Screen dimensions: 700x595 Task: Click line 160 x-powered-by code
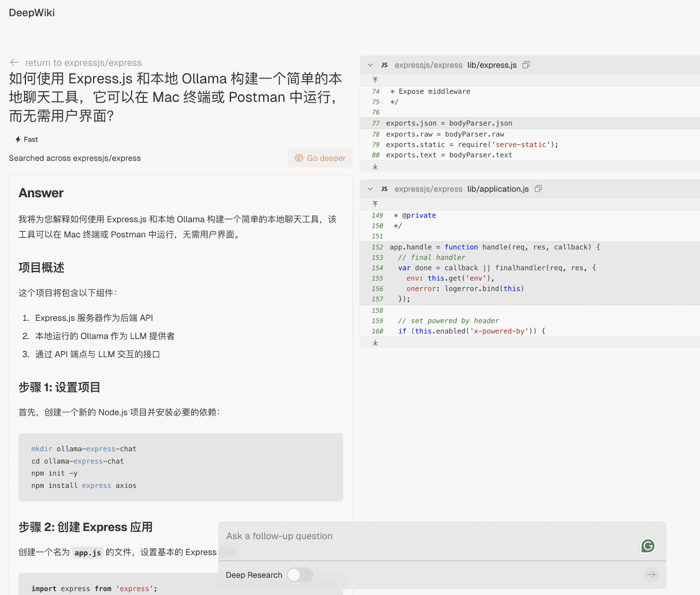pos(472,331)
